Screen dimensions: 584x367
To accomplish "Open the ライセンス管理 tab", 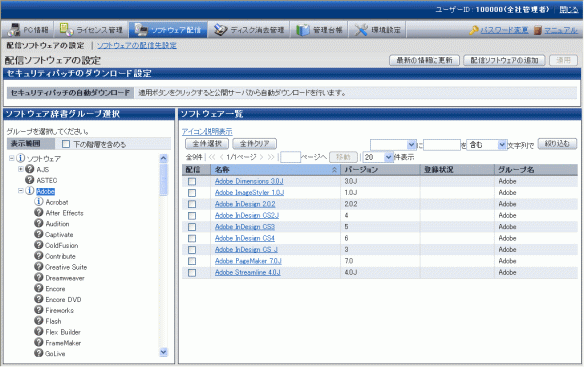I will point(92,30).
